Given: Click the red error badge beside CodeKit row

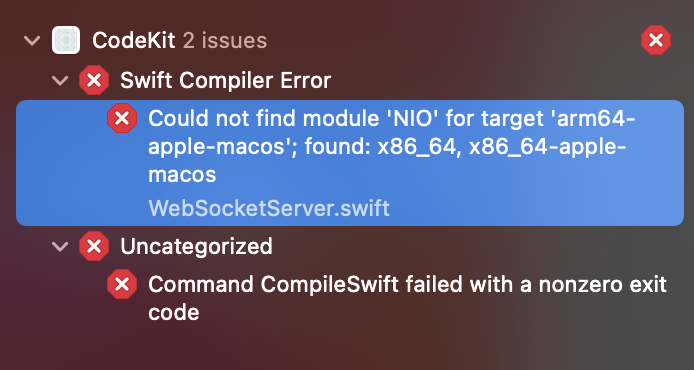Looking at the screenshot, I should tap(656, 40).
